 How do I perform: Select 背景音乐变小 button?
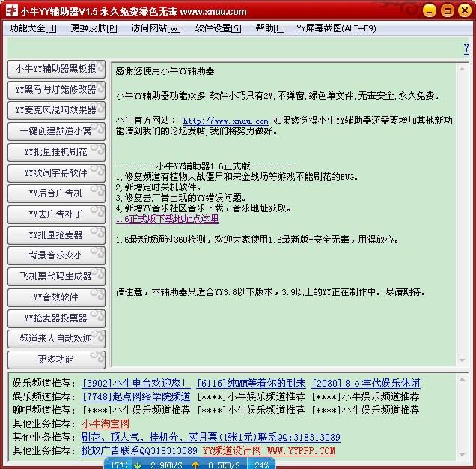(x=56, y=255)
